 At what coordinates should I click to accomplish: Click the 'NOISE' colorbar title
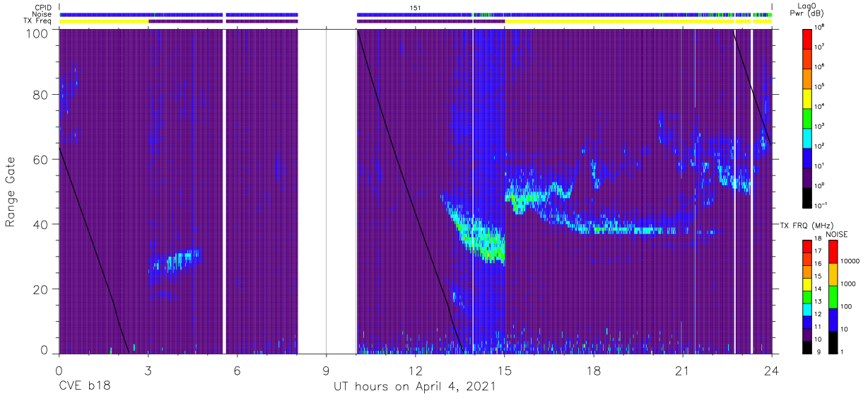(838, 233)
